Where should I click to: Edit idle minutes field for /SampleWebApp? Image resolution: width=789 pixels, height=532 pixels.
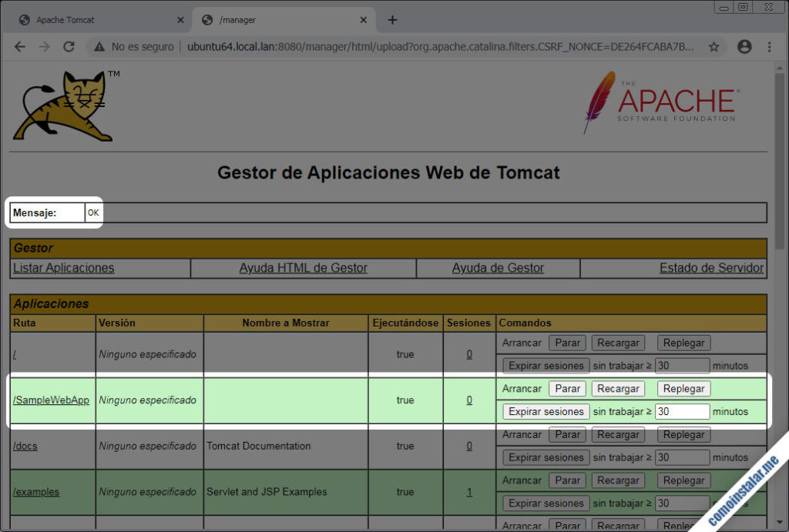coord(682,411)
